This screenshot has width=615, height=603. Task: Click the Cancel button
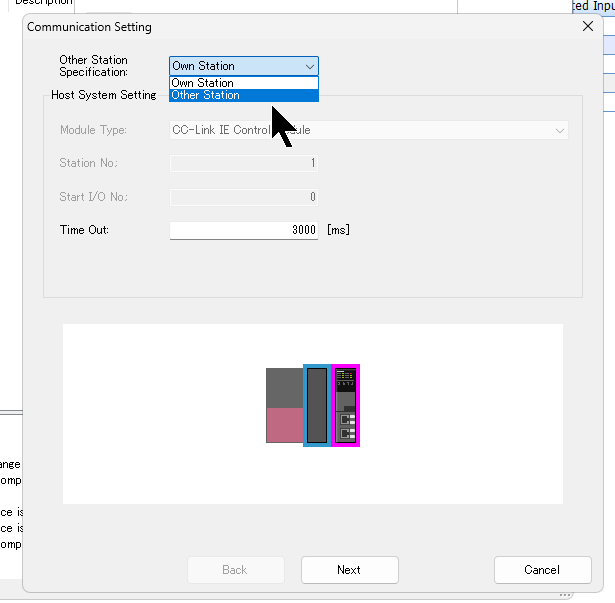pos(542,570)
